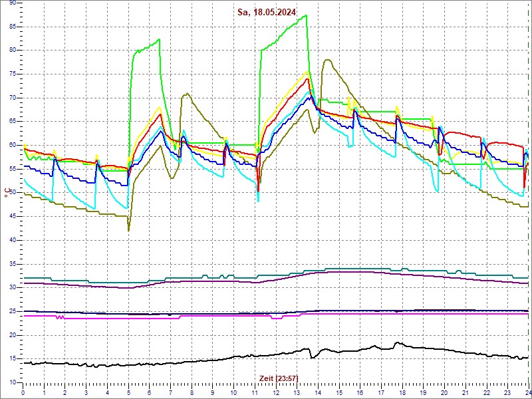Select the 65 value on the temperature axis

(x=12, y=122)
